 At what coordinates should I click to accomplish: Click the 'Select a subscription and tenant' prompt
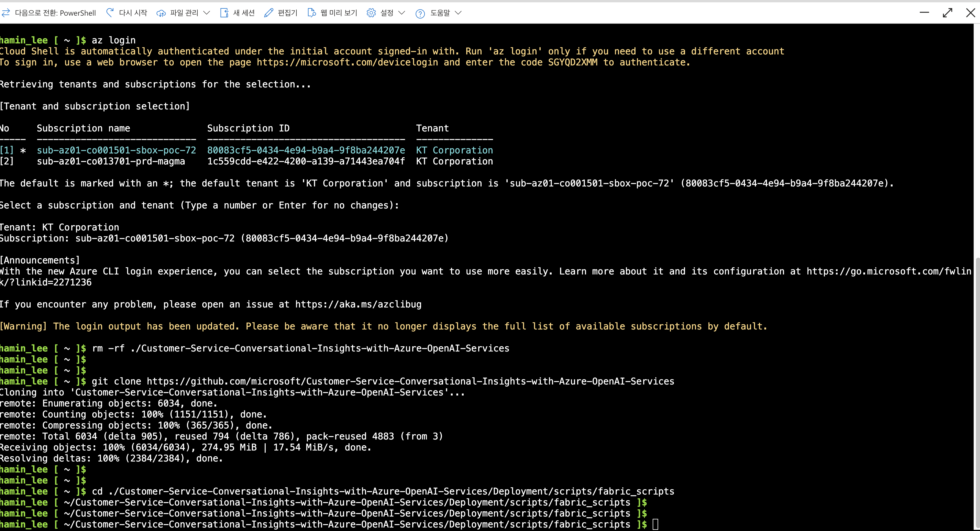pos(199,205)
